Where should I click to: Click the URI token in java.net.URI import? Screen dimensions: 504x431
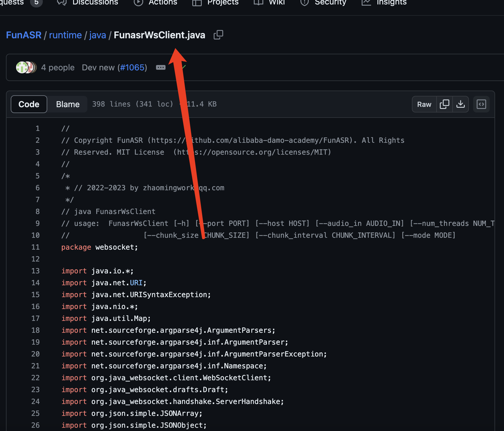click(136, 283)
